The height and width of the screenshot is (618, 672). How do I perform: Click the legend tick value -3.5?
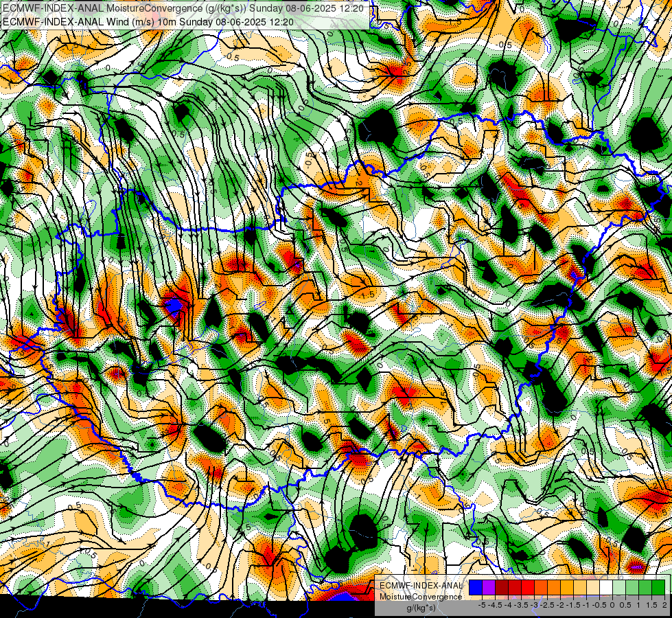[x=521, y=605]
